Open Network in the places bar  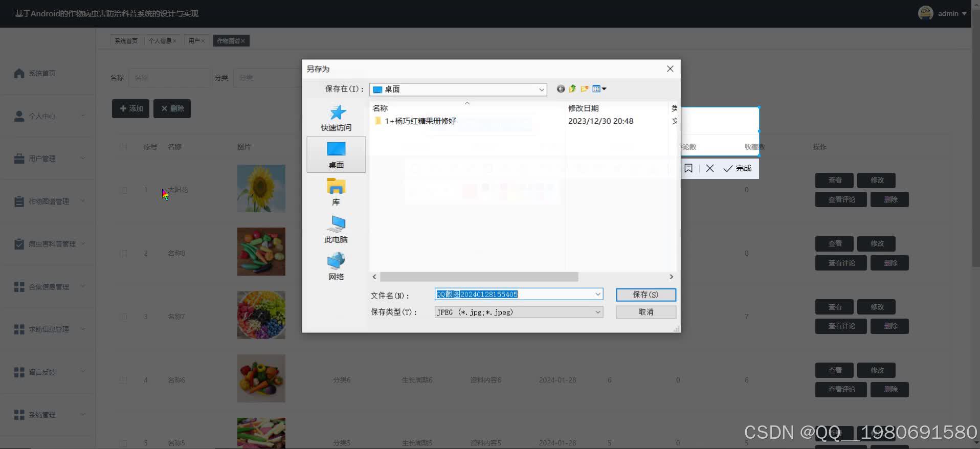point(336,266)
